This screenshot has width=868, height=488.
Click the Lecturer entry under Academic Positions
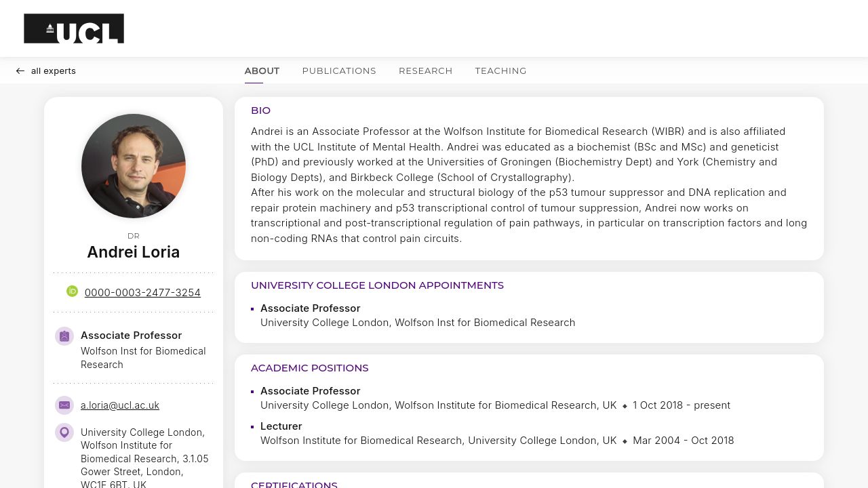(281, 426)
